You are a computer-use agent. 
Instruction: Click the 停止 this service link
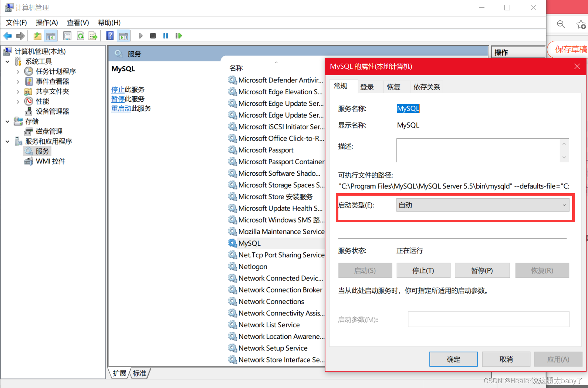[118, 90]
